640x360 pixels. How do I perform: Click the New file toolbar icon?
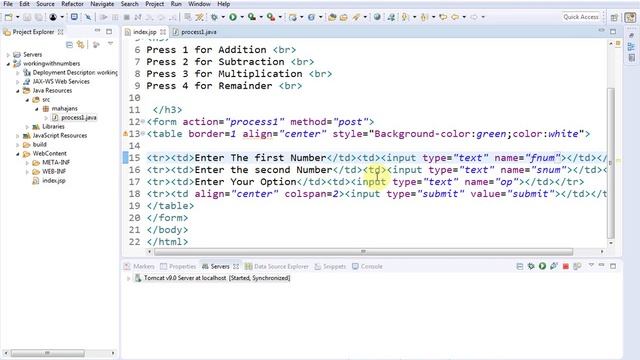pyautogui.click(x=8, y=17)
